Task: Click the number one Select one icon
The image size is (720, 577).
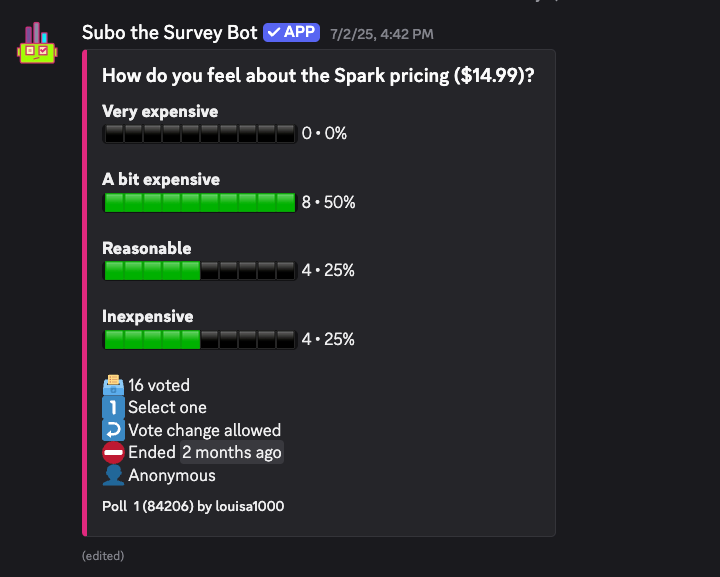Action: pyautogui.click(x=113, y=408)
